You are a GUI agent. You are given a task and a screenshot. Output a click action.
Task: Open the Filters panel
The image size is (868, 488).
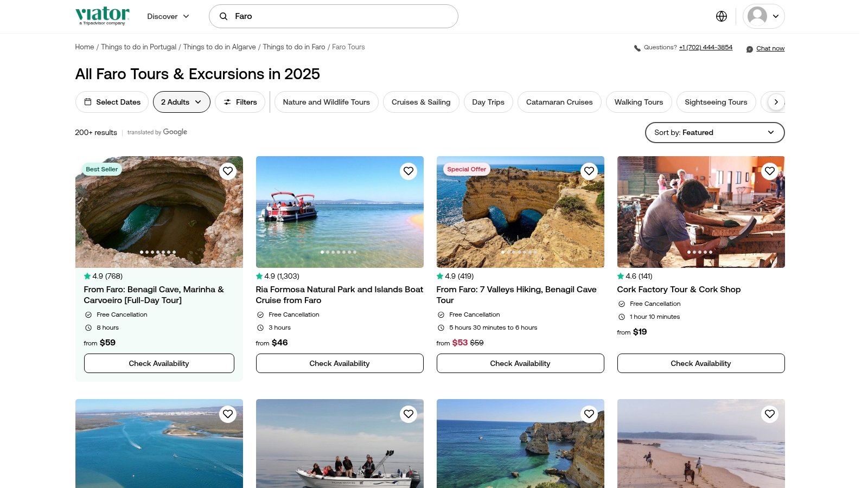240,102
